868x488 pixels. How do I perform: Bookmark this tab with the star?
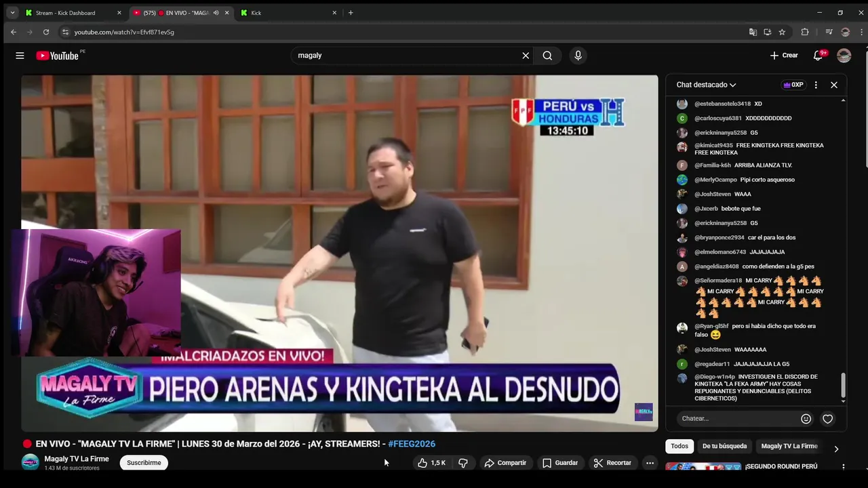[x=782, y=32]
